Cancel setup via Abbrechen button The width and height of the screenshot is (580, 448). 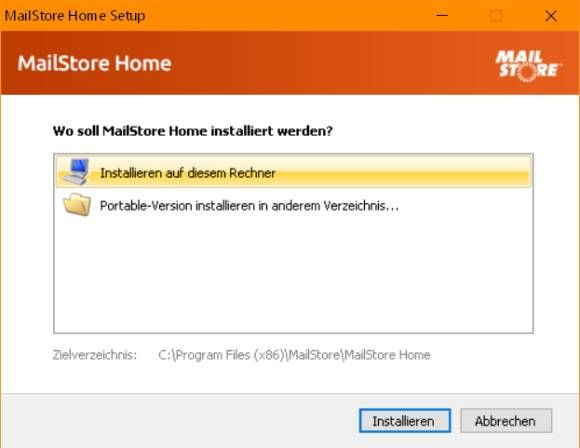(x=506, y=421)
